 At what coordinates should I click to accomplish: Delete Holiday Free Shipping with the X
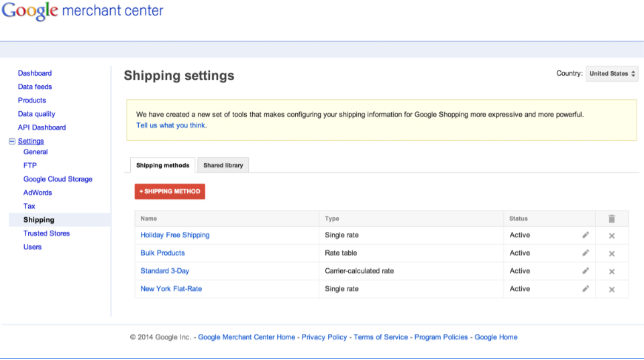click(x=612, y=235)
